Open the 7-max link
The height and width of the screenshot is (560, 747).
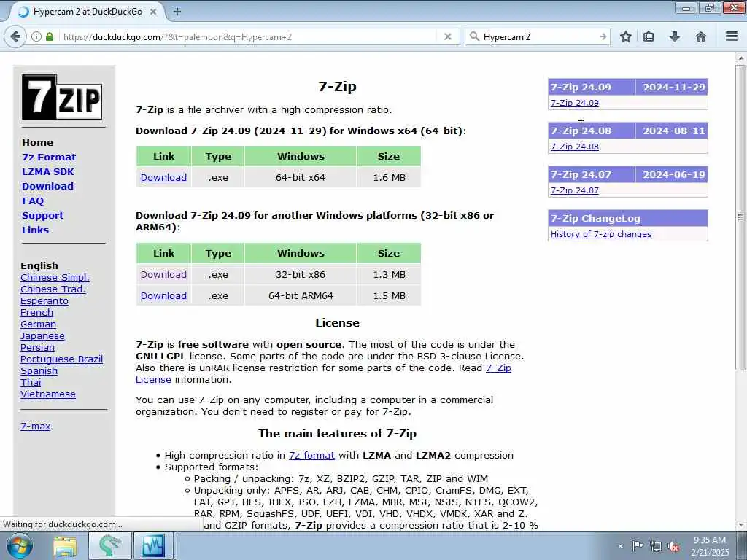[35, 426]
